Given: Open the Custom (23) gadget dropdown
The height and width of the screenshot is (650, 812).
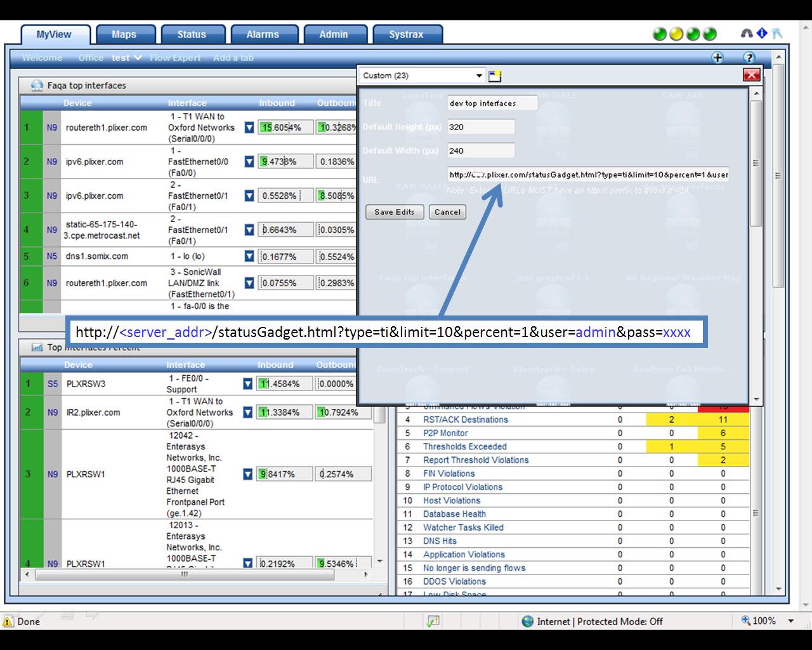Looking at the screenshot, I should 422,76.
